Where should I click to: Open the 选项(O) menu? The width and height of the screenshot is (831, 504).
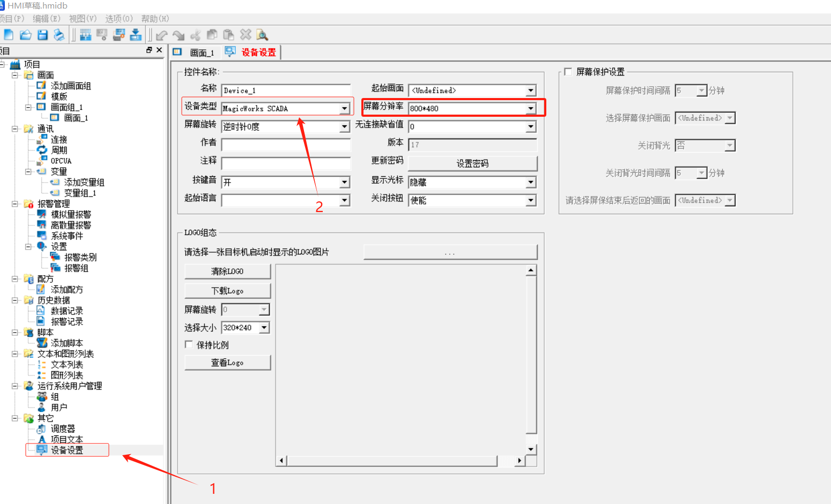pos(118,19)
